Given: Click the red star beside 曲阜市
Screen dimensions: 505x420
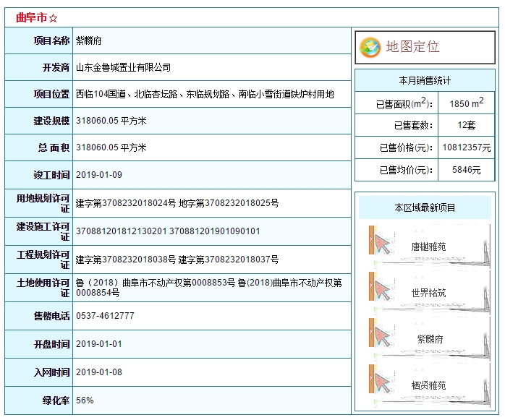Looking at the screenshot, I should 54,18.
